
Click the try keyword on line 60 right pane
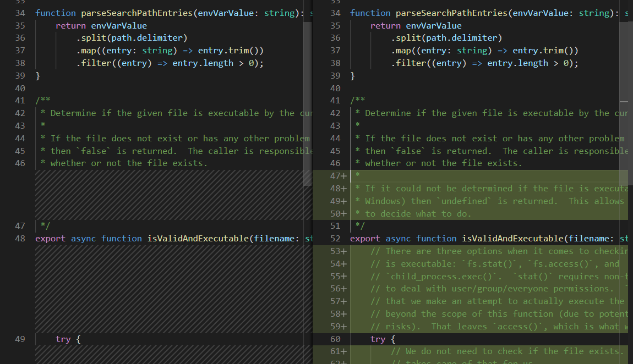click(378, 339)
